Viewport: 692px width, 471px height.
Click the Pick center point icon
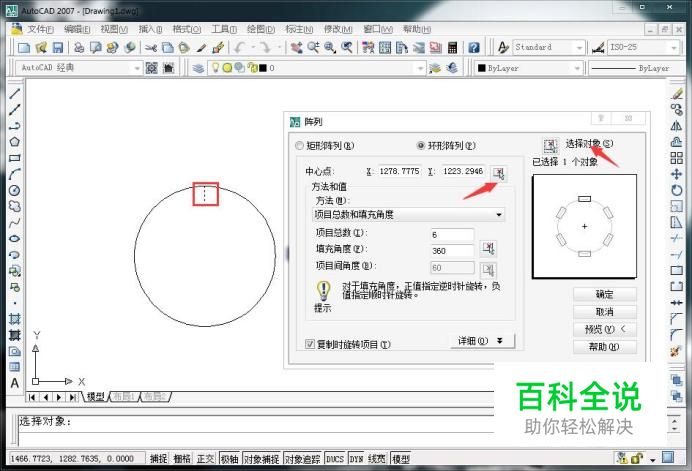499,173
